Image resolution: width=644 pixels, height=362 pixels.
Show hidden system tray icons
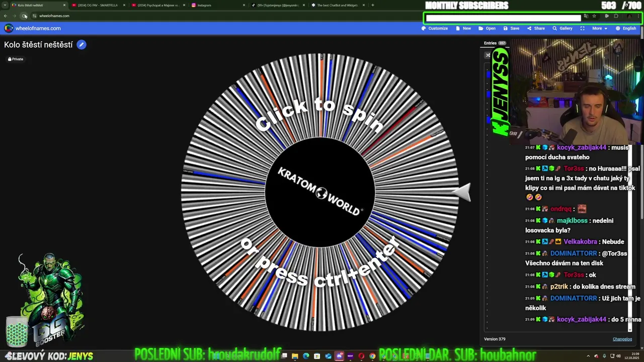click(589, 356)
